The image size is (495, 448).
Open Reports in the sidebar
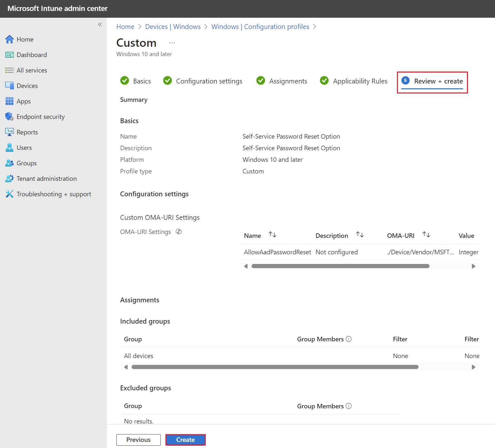point(21,132)
